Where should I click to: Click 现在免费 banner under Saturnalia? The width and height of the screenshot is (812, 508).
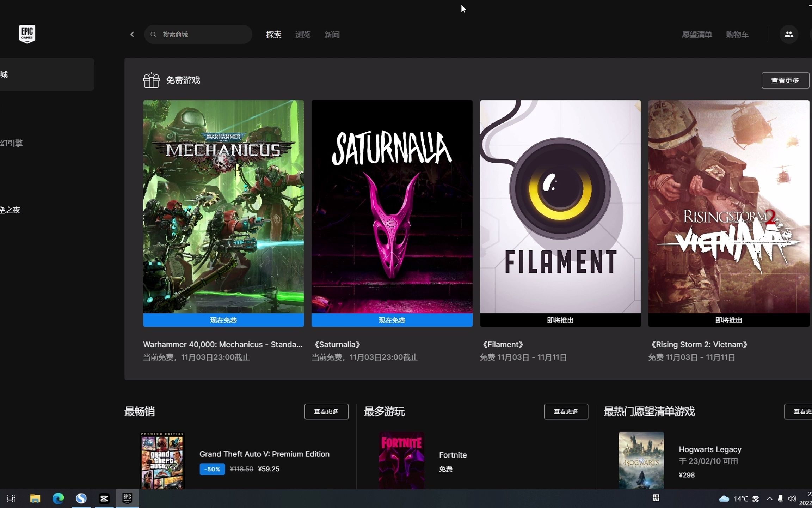click(392, 320)
